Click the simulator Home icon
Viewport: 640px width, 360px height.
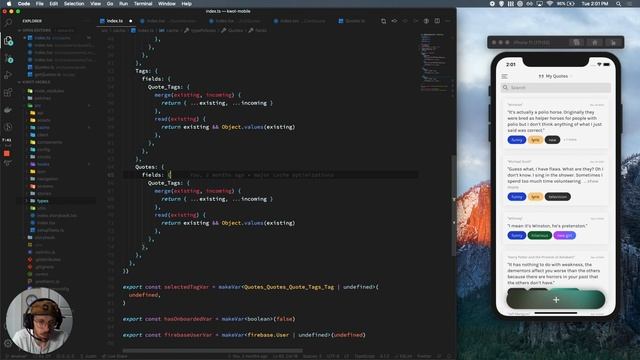pos(595,42)
